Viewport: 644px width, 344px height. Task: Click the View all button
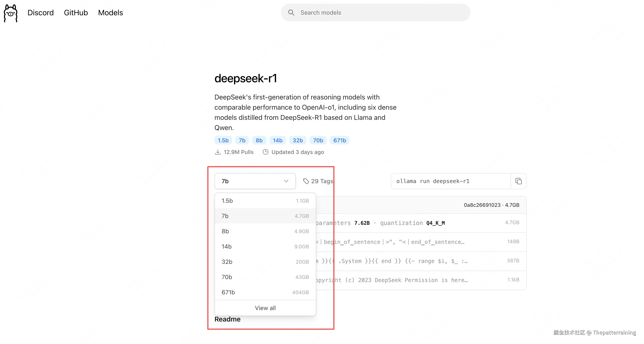point(265,308)
